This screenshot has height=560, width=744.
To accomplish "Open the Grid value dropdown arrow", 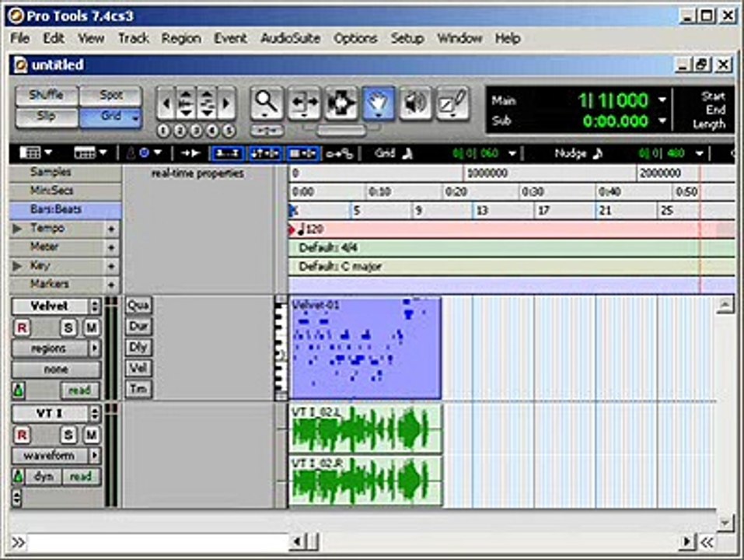I will click(512, 153).
